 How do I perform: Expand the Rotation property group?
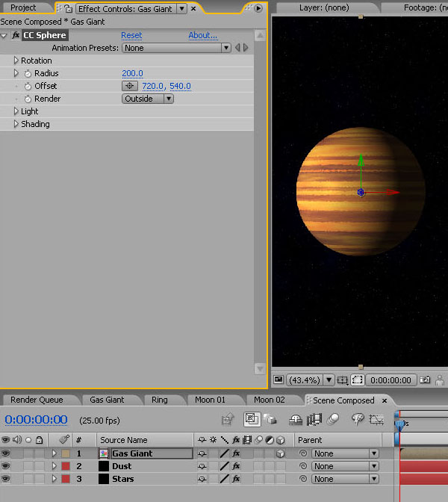click(16, 61)
